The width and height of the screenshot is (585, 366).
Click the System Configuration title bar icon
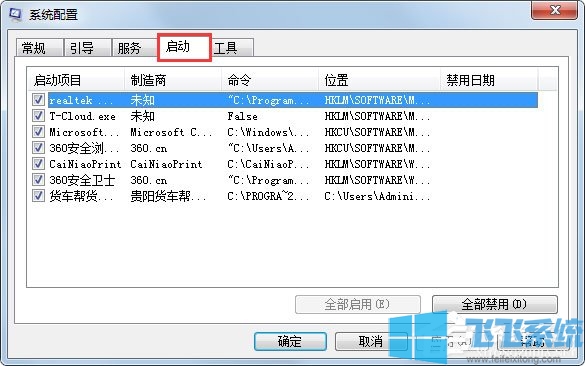(x=15, y=15)
